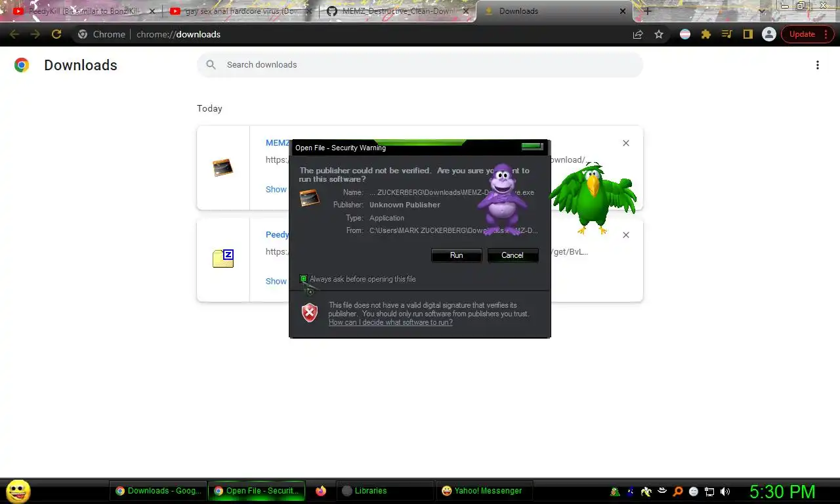Click the Search downloads field
Screen dimensions: 840x504
420,65
